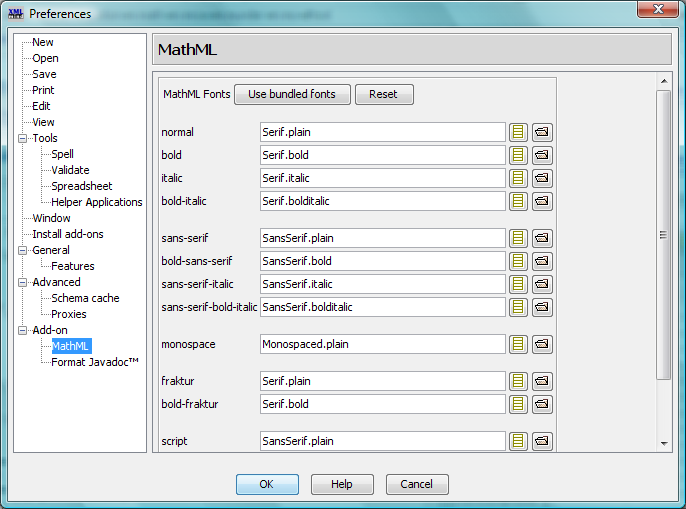Open Validate preferences
The height and width of the screenshot is (509, 686).
(70, 170)
